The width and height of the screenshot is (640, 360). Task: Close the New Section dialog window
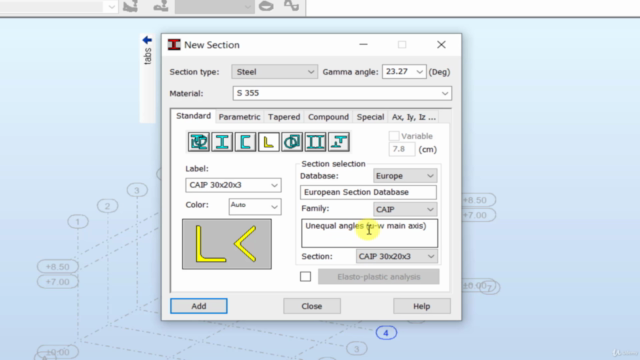(x=441, y=45)
